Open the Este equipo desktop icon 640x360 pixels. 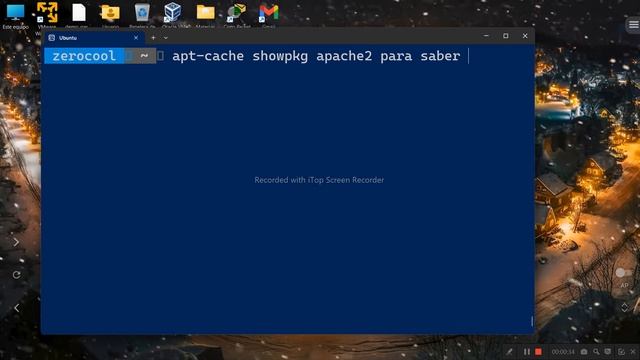coord(16,16)
